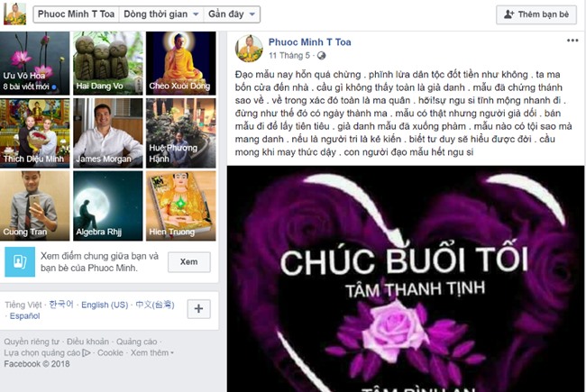This screenshot has height=392, width=586.
Task: Click the 11 Tháng 5 post date
Action: [x=289, y=56]
